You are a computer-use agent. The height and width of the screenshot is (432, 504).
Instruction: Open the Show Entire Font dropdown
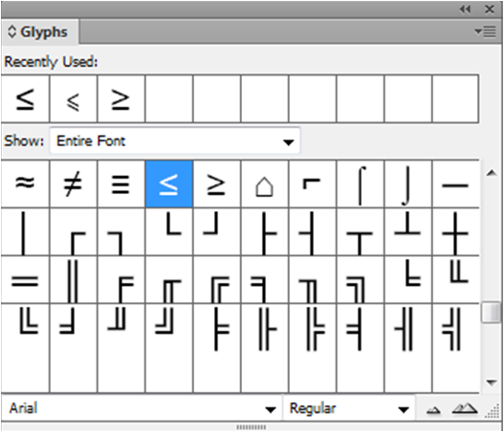pos(175,141)
